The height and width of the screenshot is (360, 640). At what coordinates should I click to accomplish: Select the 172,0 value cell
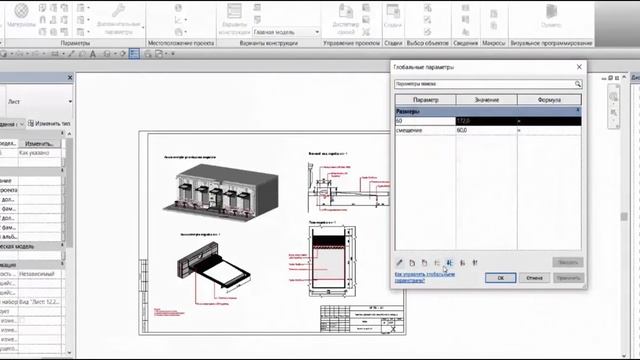click(486, 121)
